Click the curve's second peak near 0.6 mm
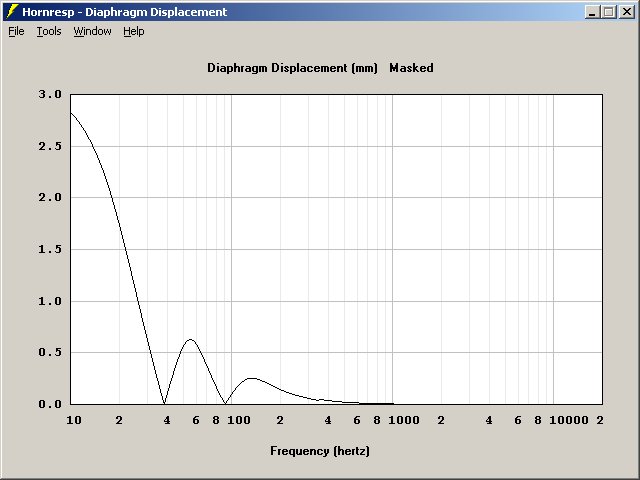 (x=190, y=339)
